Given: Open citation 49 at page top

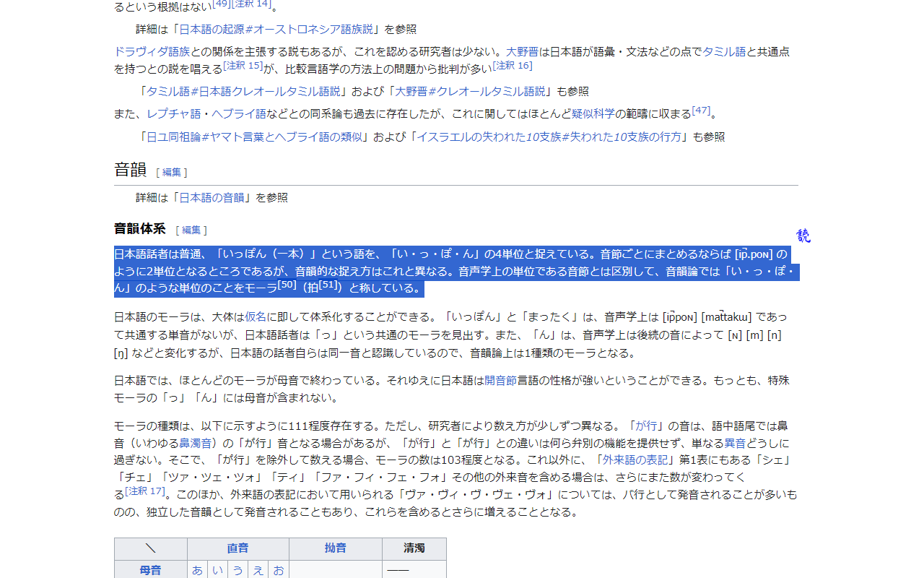Looking at the screenshot, I should 221,4.
